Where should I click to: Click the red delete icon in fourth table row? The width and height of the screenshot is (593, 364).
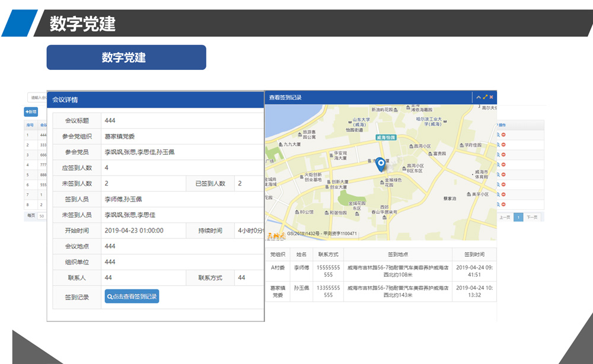pyautogui.click(x=504, y=164)
